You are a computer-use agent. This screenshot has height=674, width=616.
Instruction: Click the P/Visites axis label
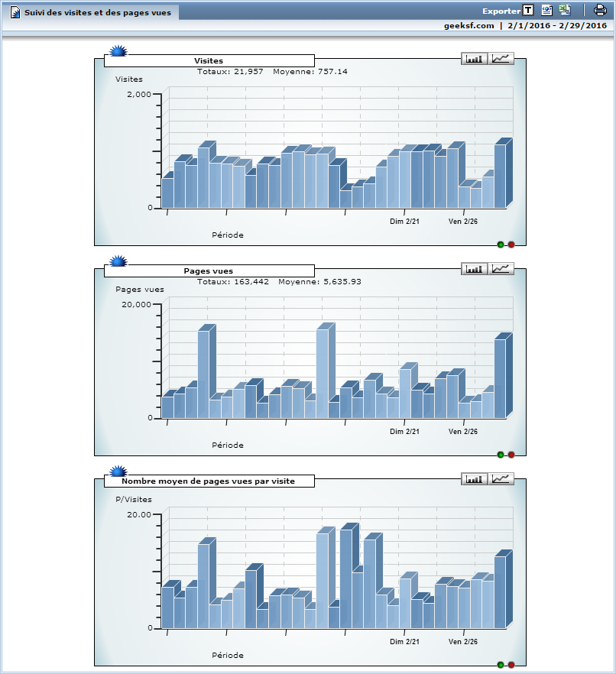(x=134, y=499)
